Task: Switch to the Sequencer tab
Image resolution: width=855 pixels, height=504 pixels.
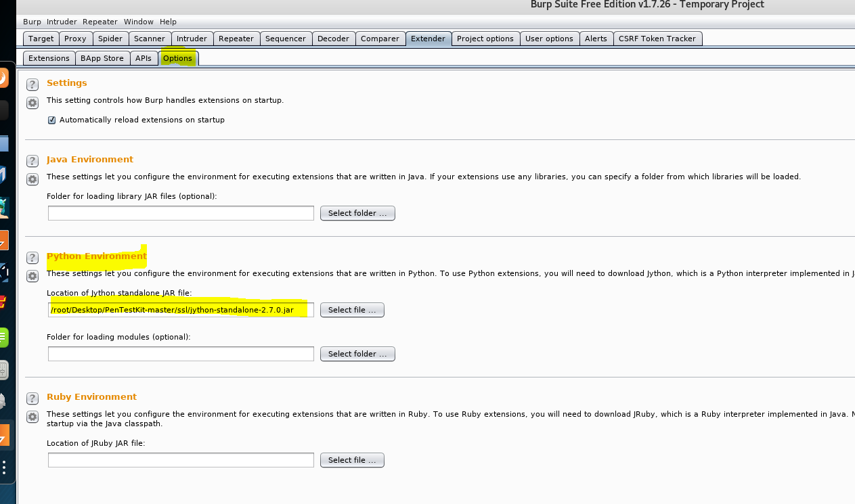Action: tap(286, 39)
